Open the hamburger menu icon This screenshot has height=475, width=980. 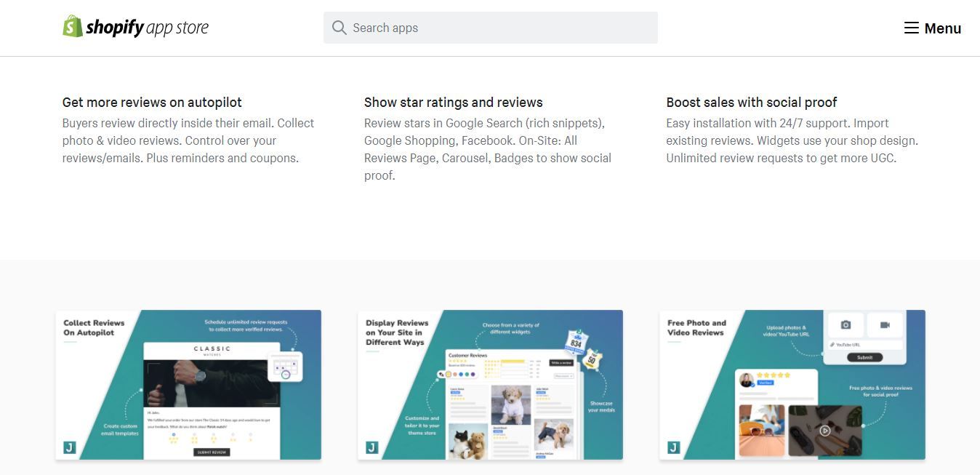911,28
